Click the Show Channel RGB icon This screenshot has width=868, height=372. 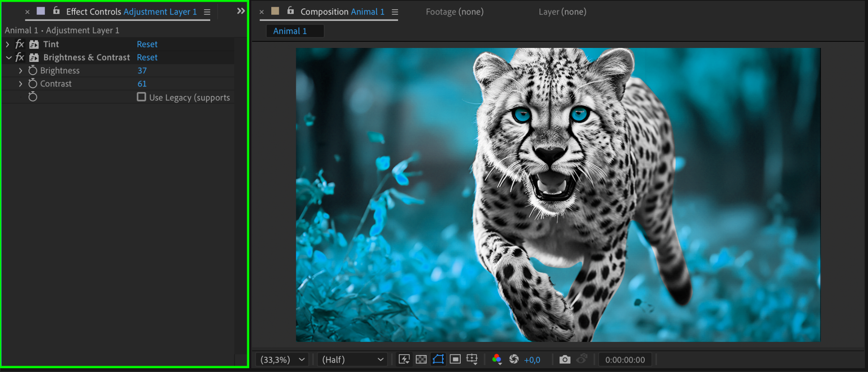[x=497, y=359]
